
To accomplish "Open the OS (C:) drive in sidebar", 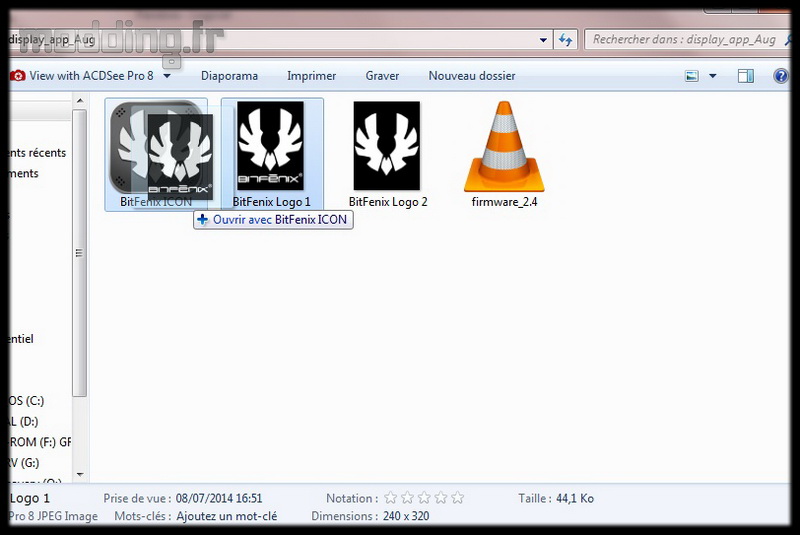I will (27, 401).
